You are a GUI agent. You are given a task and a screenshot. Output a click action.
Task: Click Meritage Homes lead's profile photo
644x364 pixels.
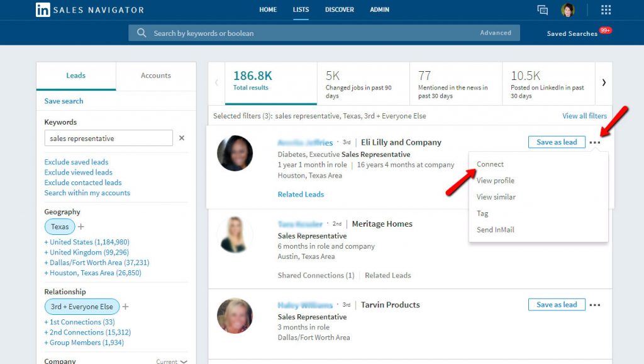[235, 234]
